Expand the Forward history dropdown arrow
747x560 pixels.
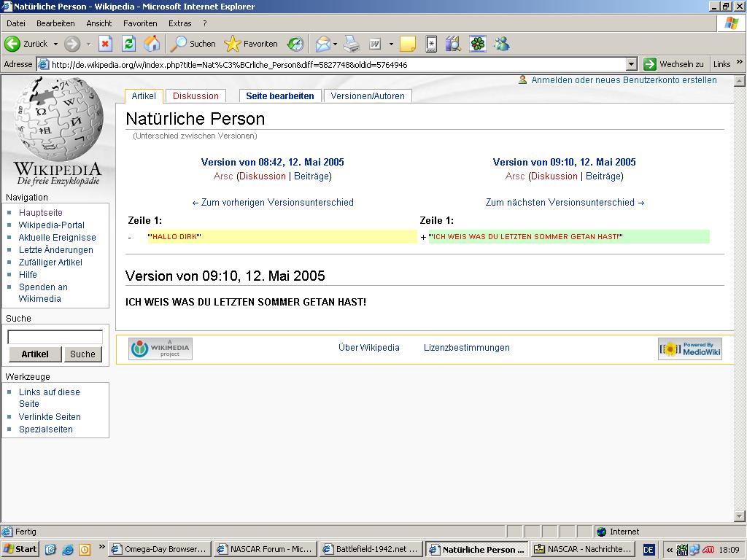(x=88, y=44)
